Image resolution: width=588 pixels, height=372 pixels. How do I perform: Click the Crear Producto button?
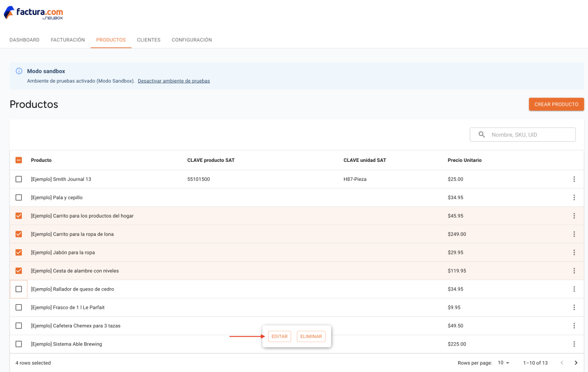(x=556, y=104)
